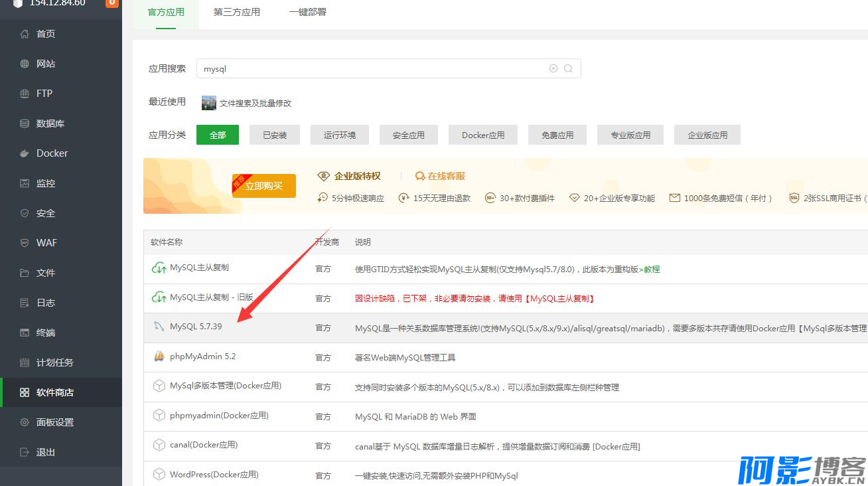
Task: Click the 终端 terminal icon
Action: (x=25, y=333)
